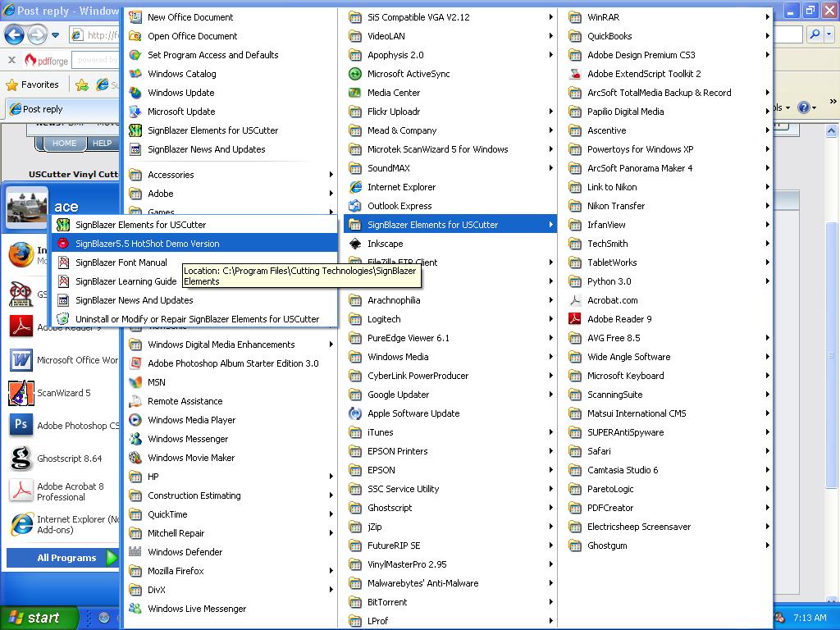This screenshot has height=630, width=840.
Task: Click the Windows Catalog icon
Action: 135,73
